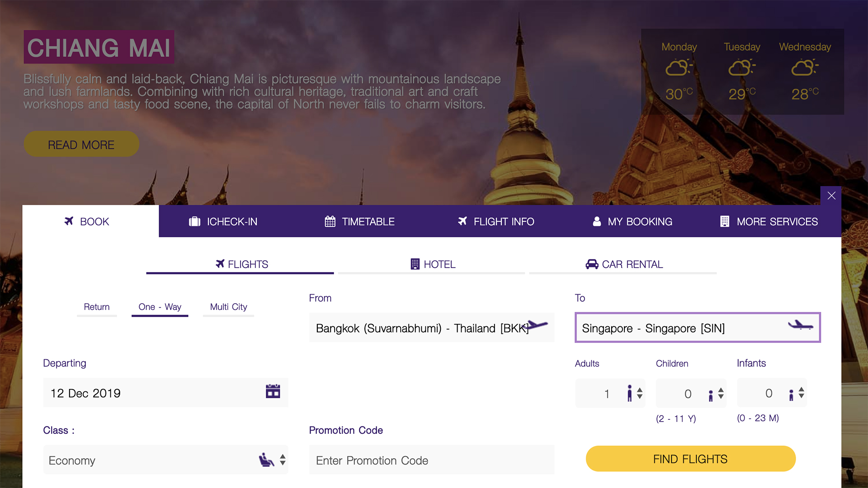Image resolution: width=868 pixels, height=488 pixels.
Task: Click Wednesday's weather icon
Action: (805, 68)
